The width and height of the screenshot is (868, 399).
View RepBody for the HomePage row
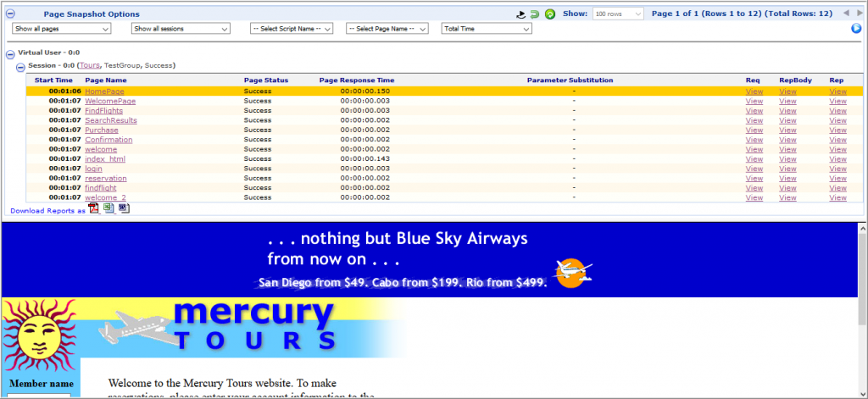coord(787,91)
